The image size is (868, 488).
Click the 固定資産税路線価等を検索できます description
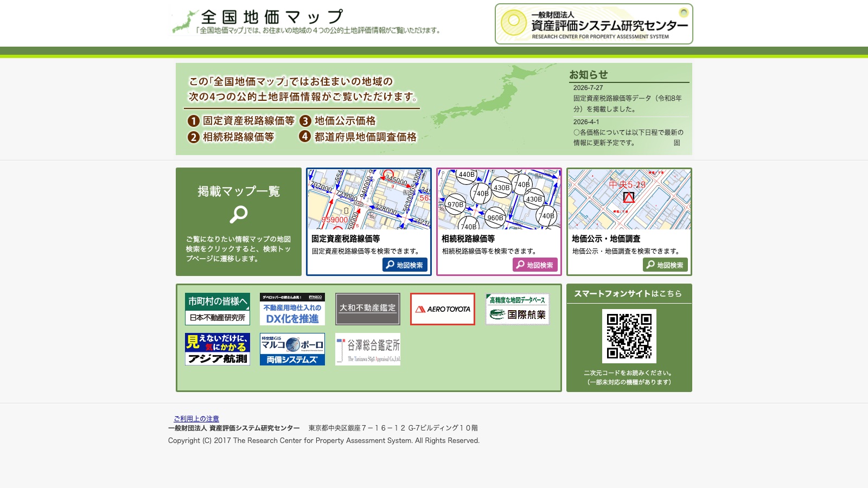pos(366,251)
